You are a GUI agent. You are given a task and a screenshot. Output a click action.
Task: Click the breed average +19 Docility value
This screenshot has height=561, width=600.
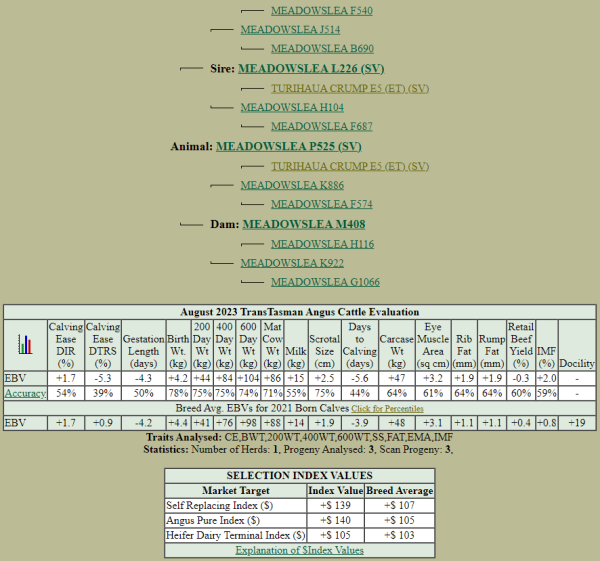[577, 423]
